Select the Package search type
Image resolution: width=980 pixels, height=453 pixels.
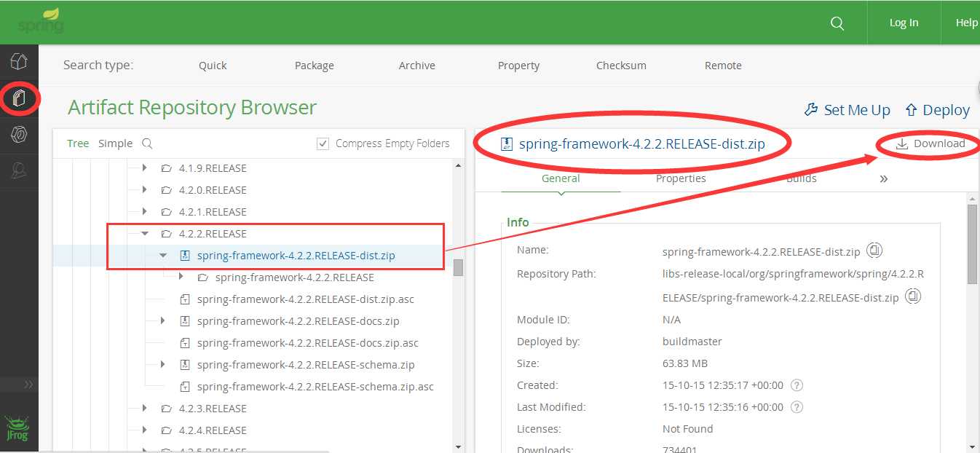pos(315,66)
